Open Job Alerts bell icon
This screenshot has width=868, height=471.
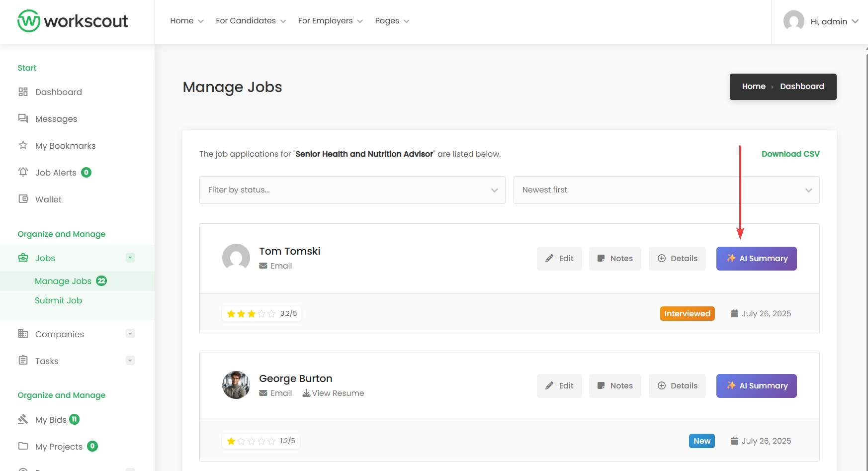[x=23, y=172]
